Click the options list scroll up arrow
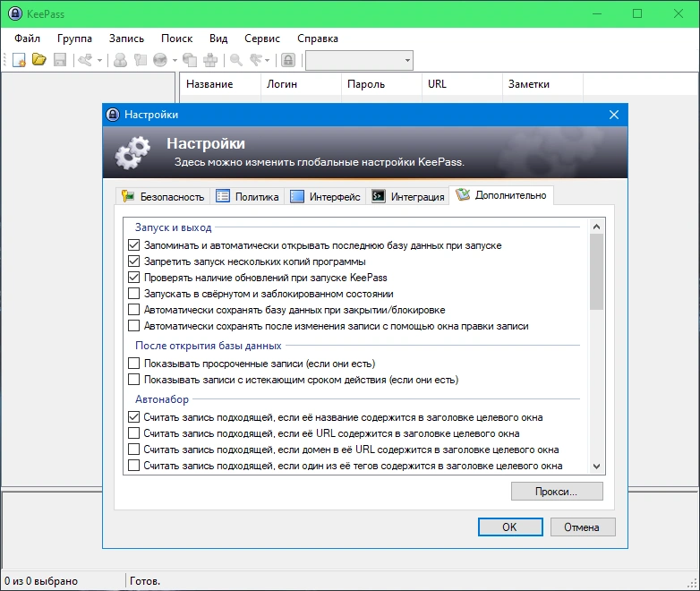Image resolution: width=700 pixels, height=591 pixels. (x=596, y=227)
